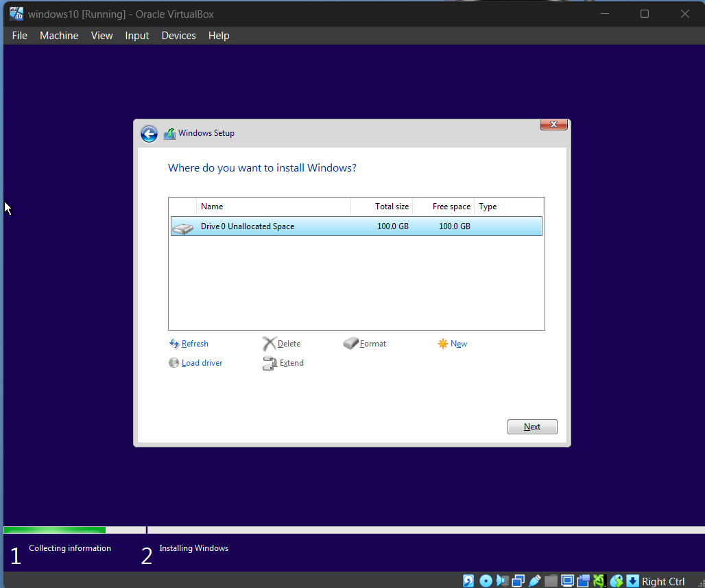The image size is (705, 588).
Task: Click the Format drive icon
Action: pos(350,343)
